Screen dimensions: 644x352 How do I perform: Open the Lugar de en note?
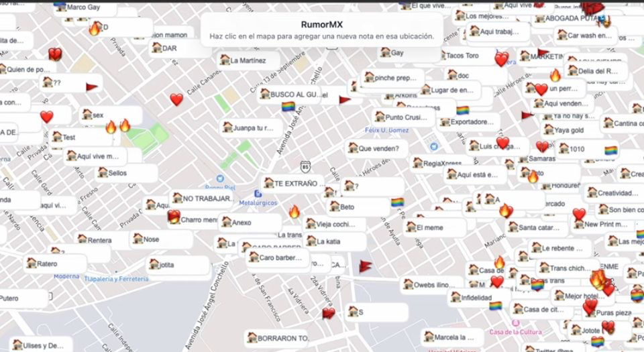(x=451, y=90)
